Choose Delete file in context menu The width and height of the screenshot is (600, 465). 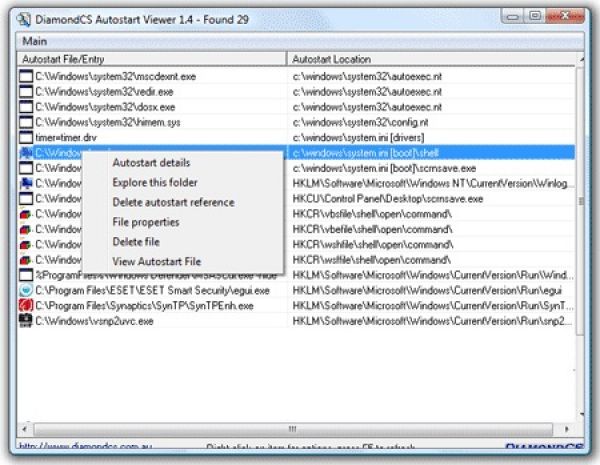[x=136, y=242]
